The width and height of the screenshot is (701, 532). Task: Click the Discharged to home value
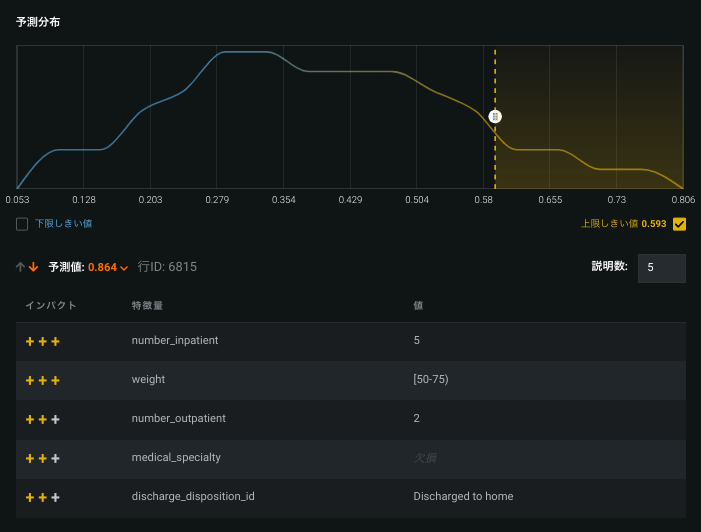[x=463, y=497]
